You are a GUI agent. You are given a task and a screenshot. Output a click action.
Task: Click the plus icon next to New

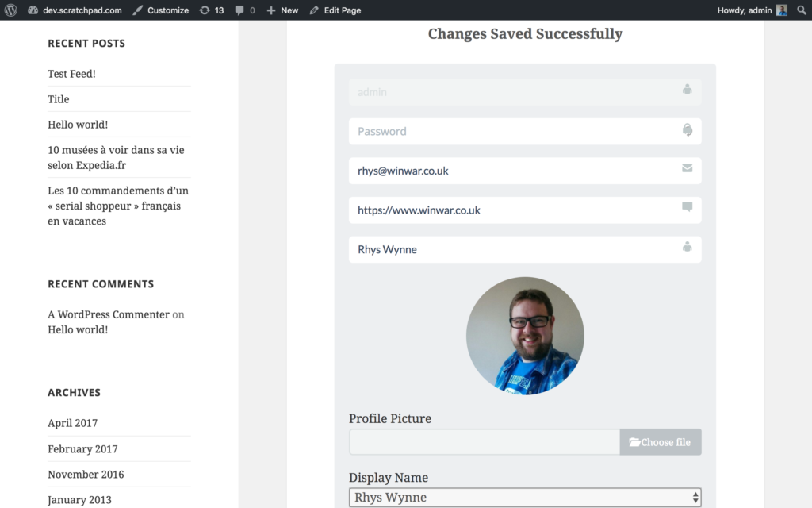tap(271, 10)
